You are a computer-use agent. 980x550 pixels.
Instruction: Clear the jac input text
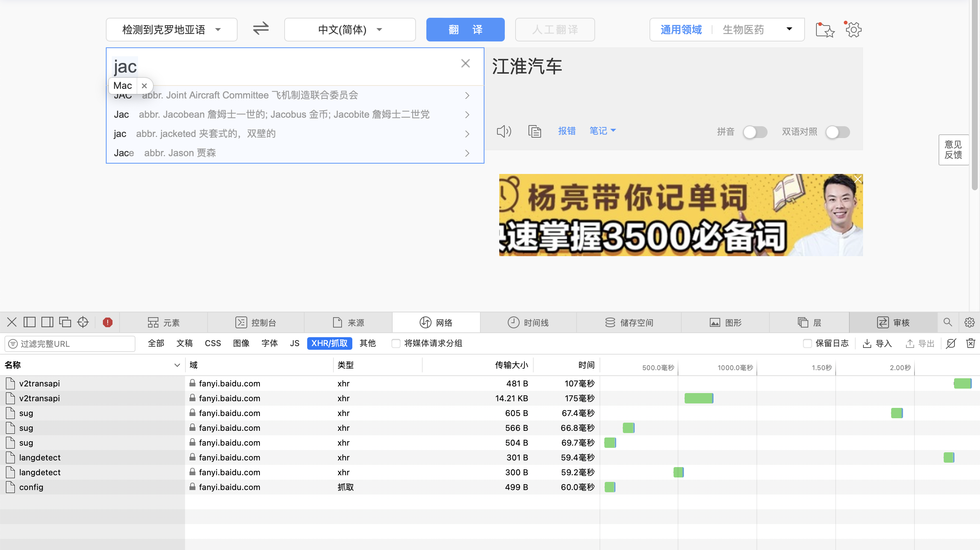(465, 64)
